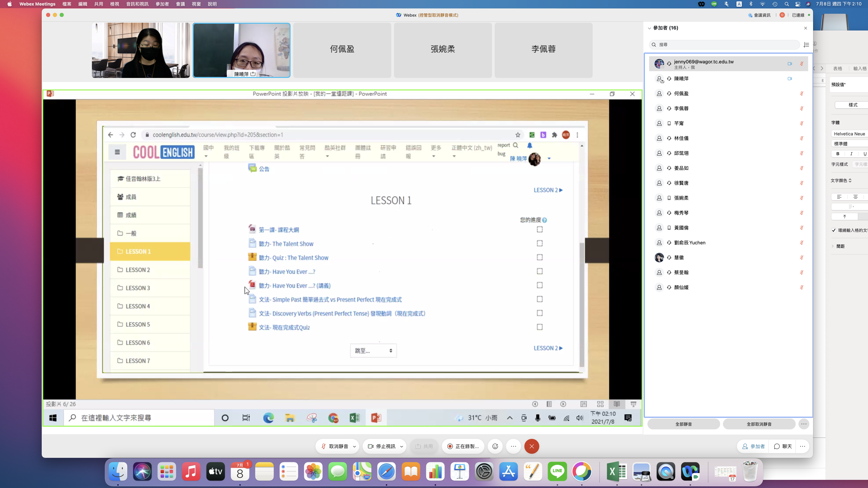Open the 會議 menu in menu bar
The image size is (868, 488).
[180, 4]
